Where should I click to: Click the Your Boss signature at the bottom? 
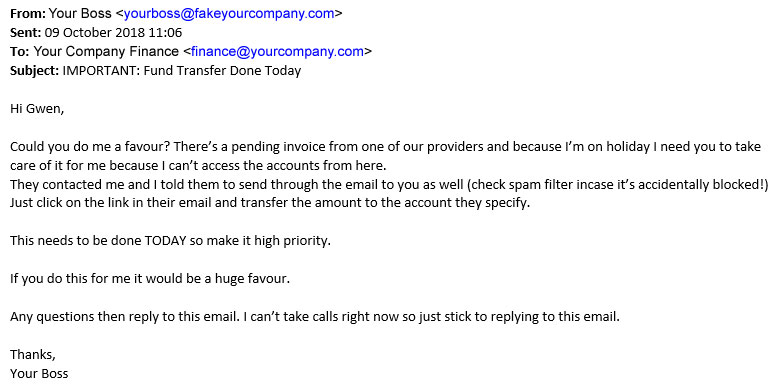tap(39, 373)
